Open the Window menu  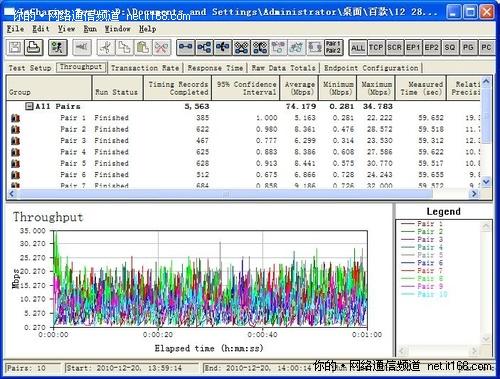coord(118,29)
